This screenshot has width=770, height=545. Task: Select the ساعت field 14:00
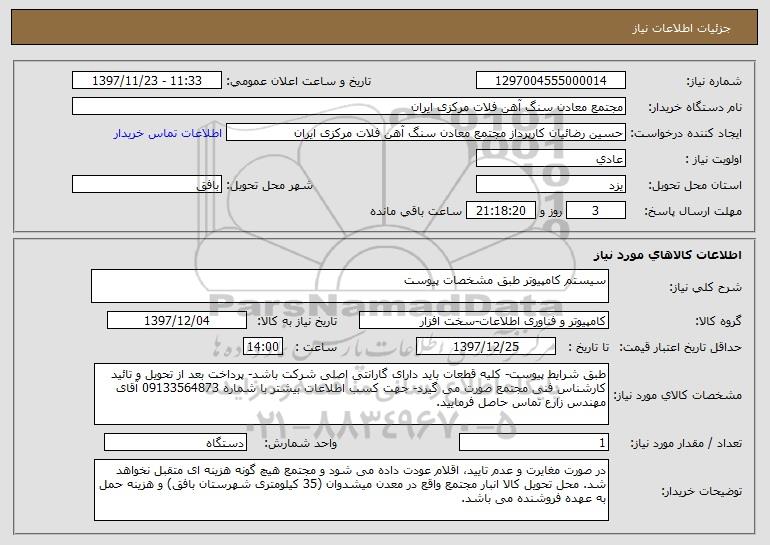[x=263, y=347]
